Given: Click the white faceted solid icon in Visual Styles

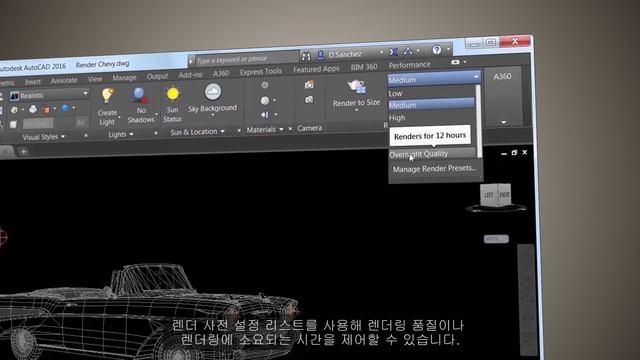Looking at the screenshot, I should tap(33, 109).
